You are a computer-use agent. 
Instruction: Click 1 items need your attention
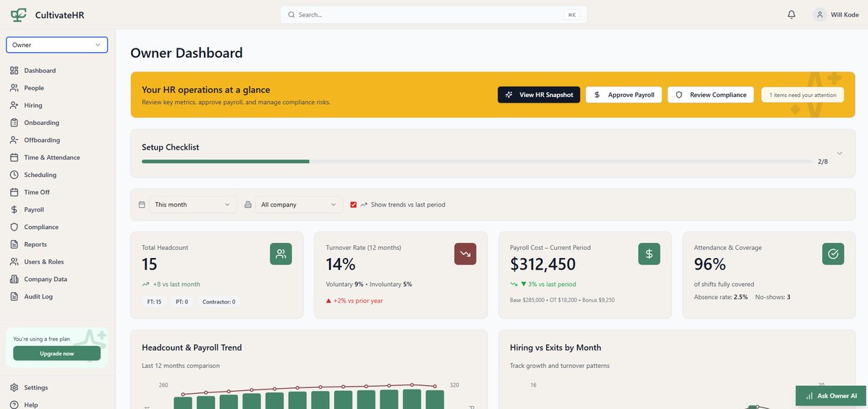(x=803, y=95)
